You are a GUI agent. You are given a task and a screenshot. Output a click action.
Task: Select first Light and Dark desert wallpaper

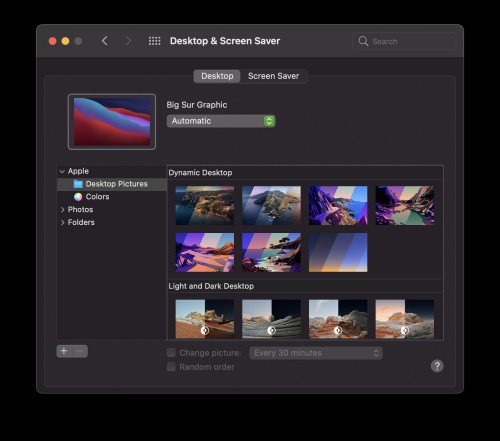pyautogui.click(x=205, y=319)
